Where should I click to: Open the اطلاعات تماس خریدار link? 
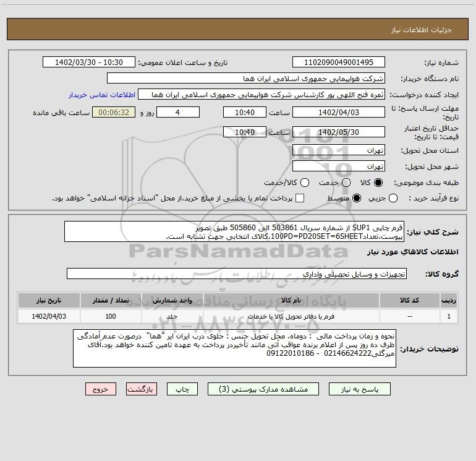tap(102, 95)
